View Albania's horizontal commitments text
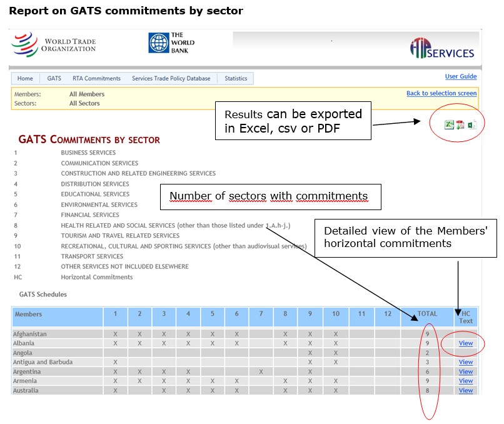 (466, 343)
